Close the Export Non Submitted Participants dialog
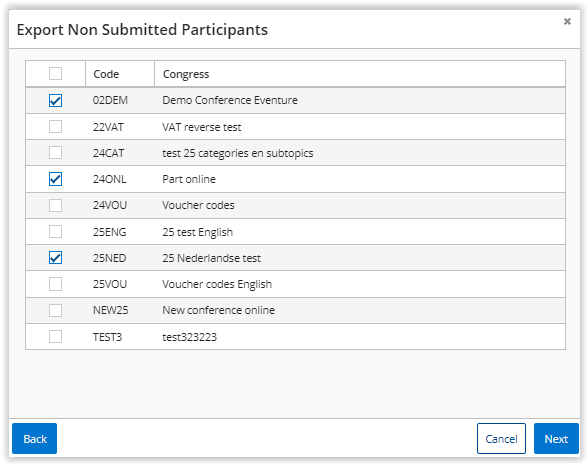The image size is (588, 465). pyautogui.click(x=567, y=22)
